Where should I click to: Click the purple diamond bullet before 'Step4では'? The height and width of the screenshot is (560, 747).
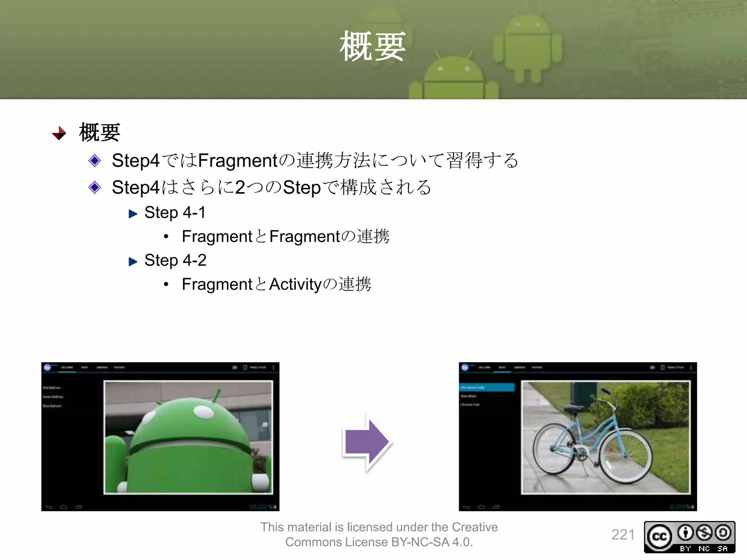95,160
